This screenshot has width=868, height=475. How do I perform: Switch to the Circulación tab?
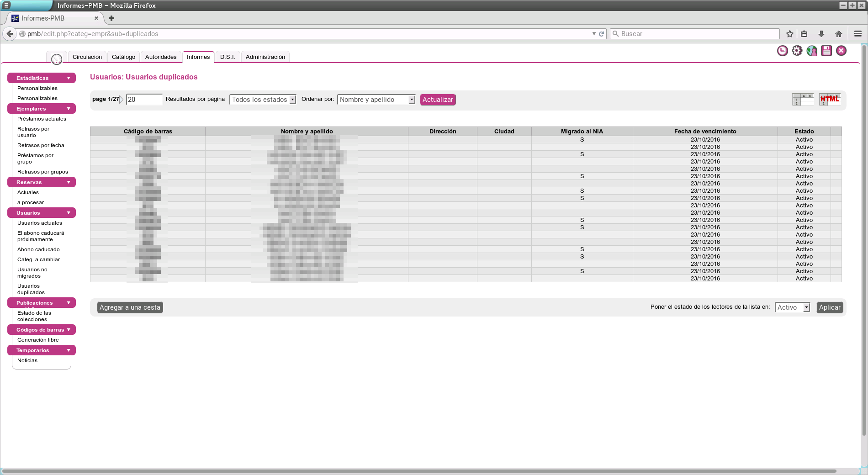pyautogui.click(x=87, y=57)
